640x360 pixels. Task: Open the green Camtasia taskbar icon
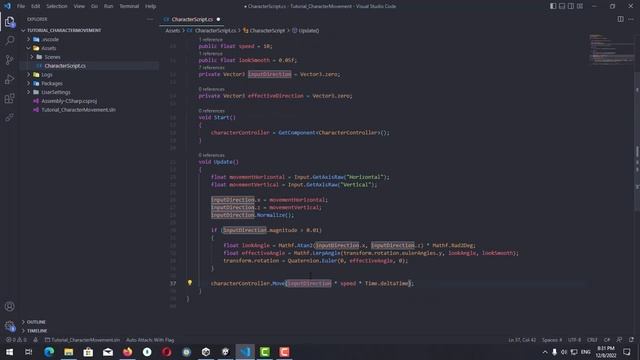click(x=264, y=352)
